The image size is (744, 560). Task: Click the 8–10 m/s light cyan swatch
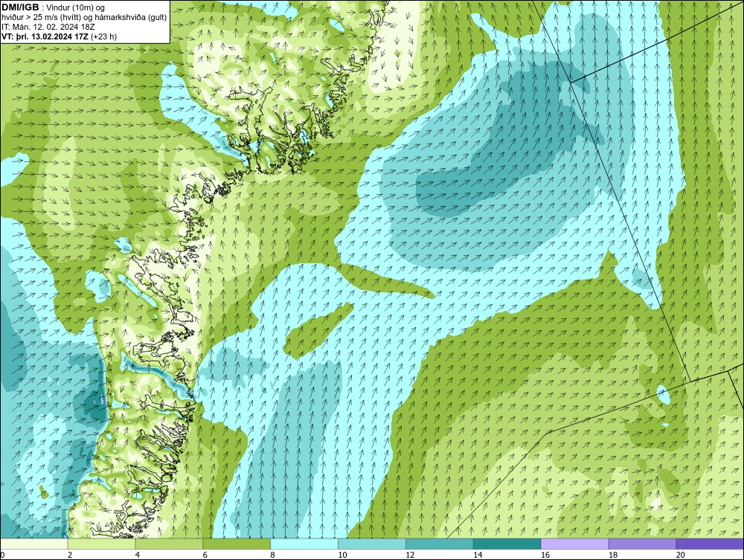click(304, 544)
